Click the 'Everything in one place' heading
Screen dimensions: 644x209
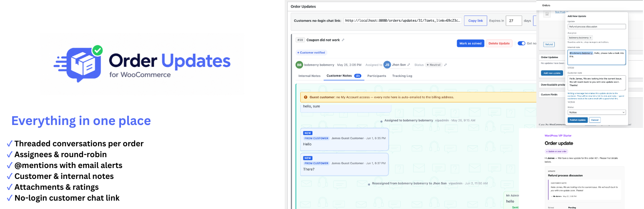click(x=81, y=121)
